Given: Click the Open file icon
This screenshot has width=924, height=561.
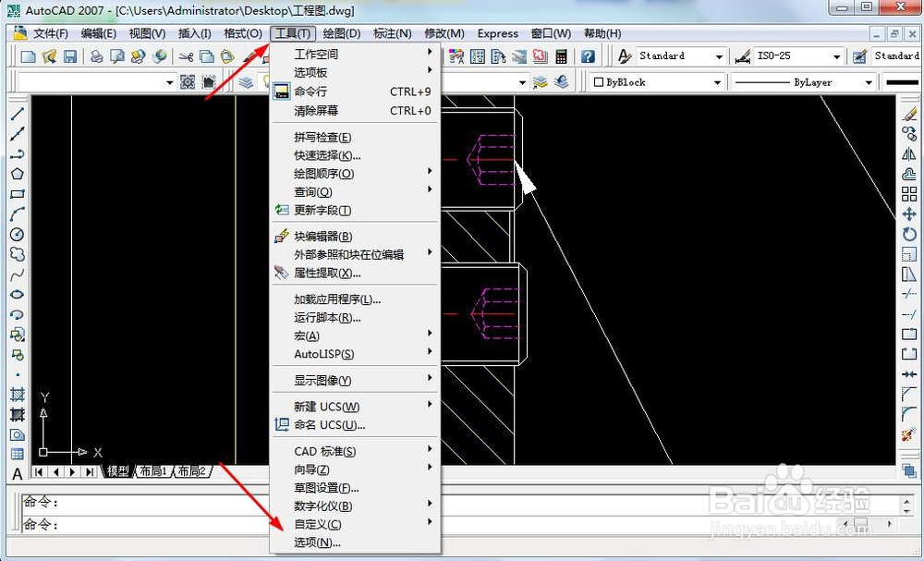Looking at the screenshot, I should coord(50,56).
